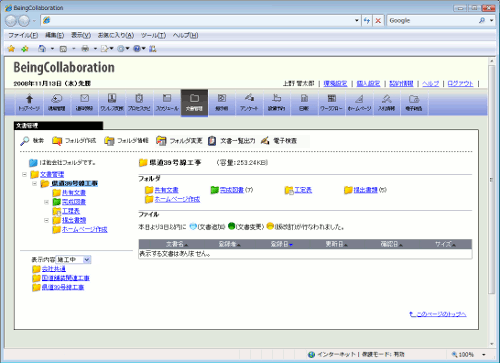Screen dimensions: 500x363
Task: Open 工程表 in the Folder section
Action: coord(303,190)
